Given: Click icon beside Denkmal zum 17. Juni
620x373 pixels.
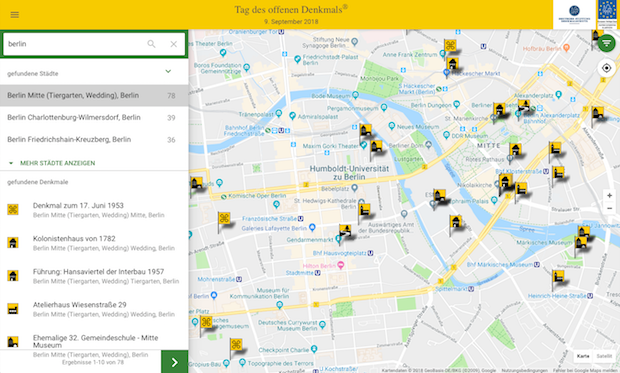Looking at the screenshot, I should (x=13, y=209).
